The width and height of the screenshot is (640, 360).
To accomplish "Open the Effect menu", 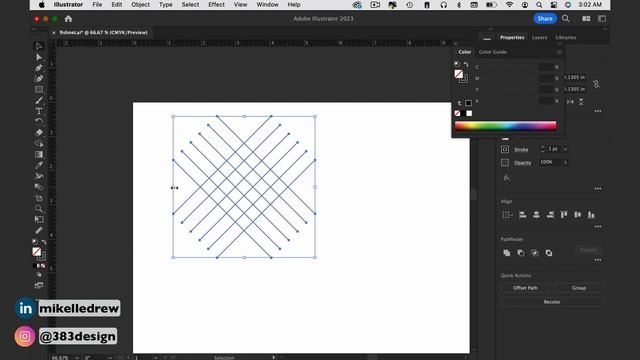I will click(216, 4).
